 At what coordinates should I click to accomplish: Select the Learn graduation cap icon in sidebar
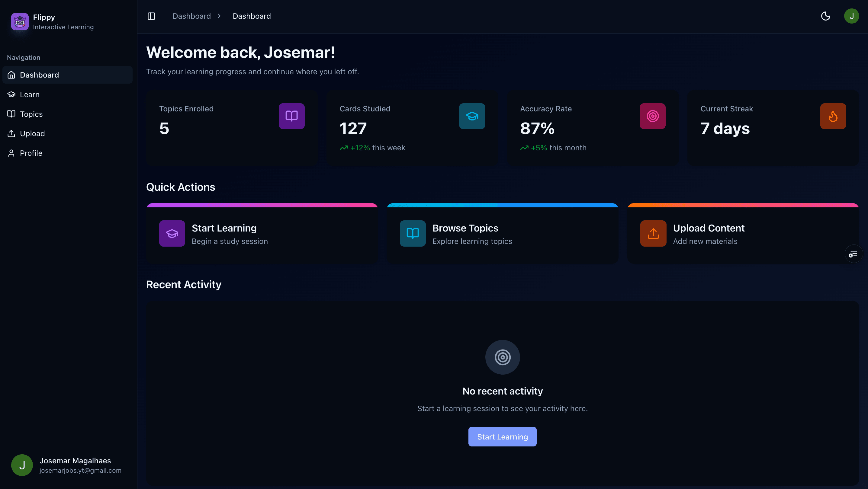coord(11,94)
